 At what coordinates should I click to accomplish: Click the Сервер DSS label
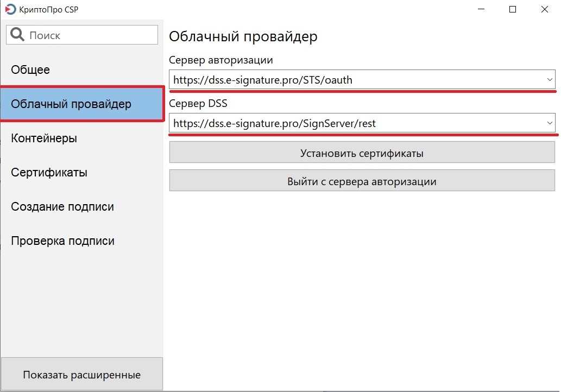tap(198, 103)
